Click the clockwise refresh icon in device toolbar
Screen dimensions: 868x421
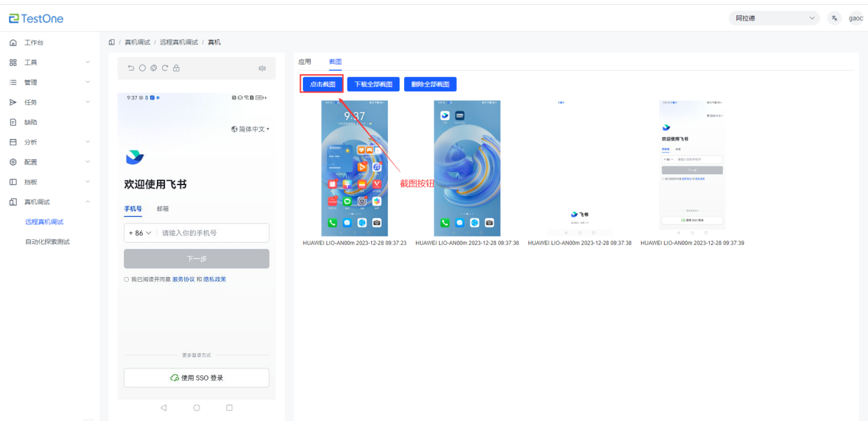(164, 68)
